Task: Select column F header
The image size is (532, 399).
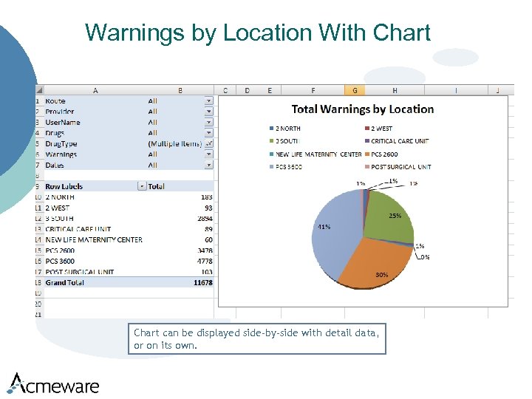Action: tap(313, 90)
